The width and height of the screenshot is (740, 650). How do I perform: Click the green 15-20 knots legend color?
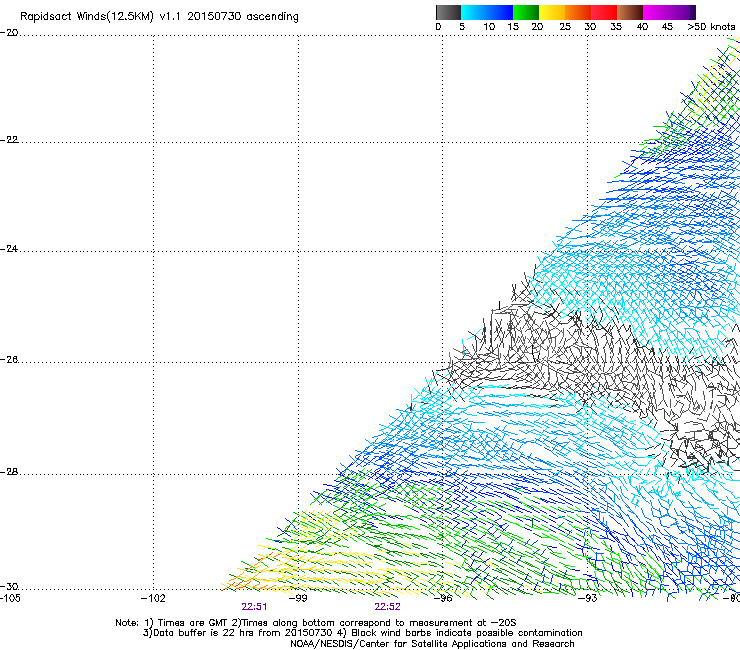coord(526,12)
